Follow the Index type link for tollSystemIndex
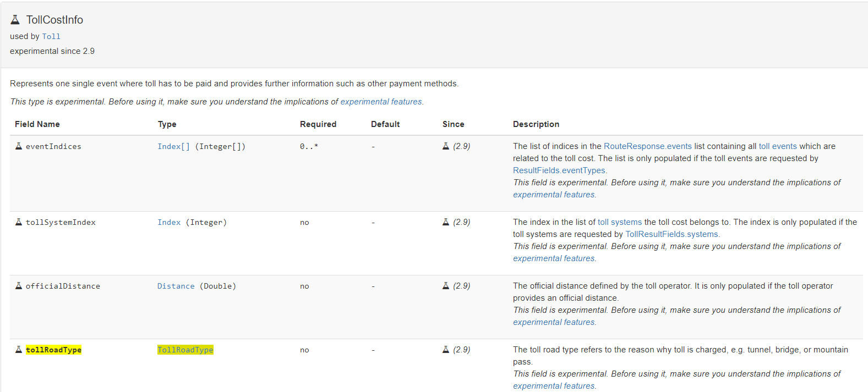Viewport: 868px width, 392px height. click(x=169, y=222)
